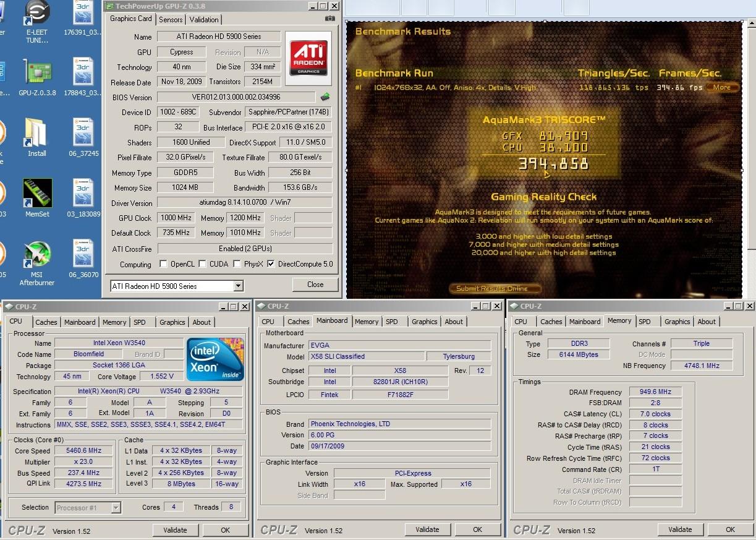Click the Close button in GPU-Z
756x540 pixels.
(315, 285)
